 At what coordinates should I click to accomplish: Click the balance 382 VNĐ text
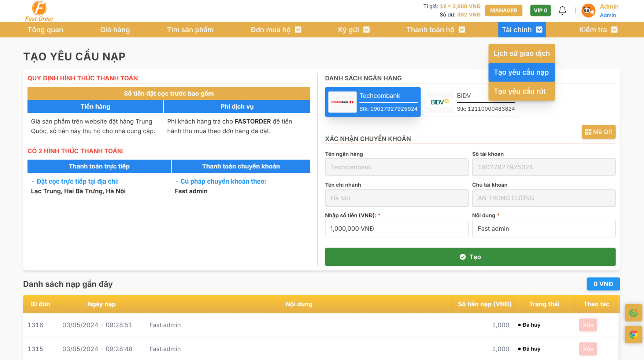point(469,15)
